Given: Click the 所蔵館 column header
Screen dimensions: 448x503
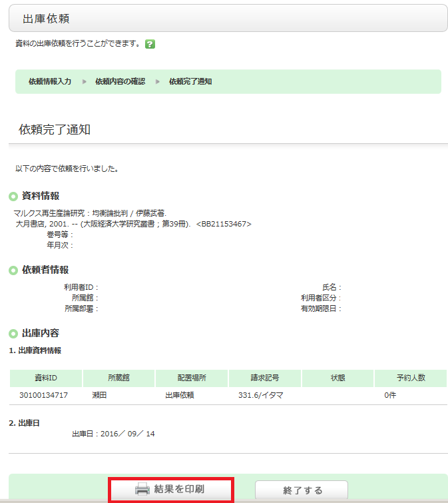Looking at the screenshot, I should click(118, 378).
